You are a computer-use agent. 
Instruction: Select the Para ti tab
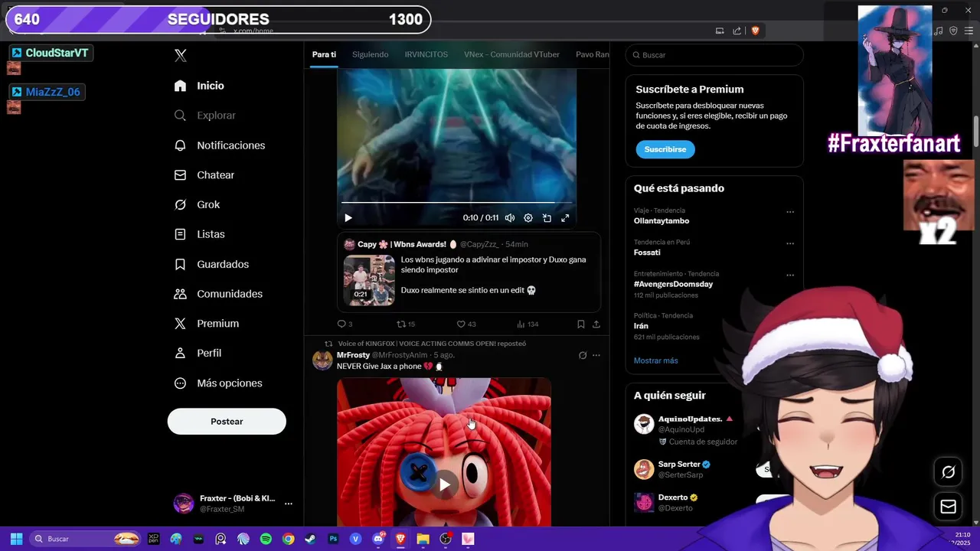tap(324, 54)
